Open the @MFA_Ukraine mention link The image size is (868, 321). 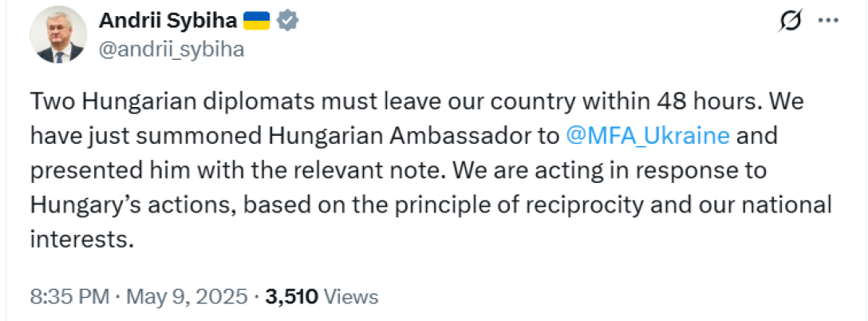[647, 135]
